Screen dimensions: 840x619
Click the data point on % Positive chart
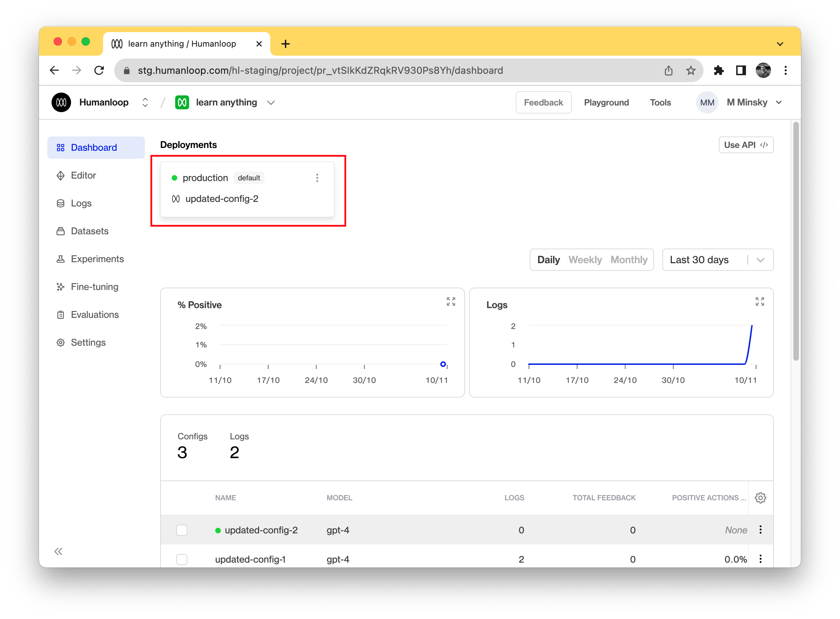[x=443, y=364]
